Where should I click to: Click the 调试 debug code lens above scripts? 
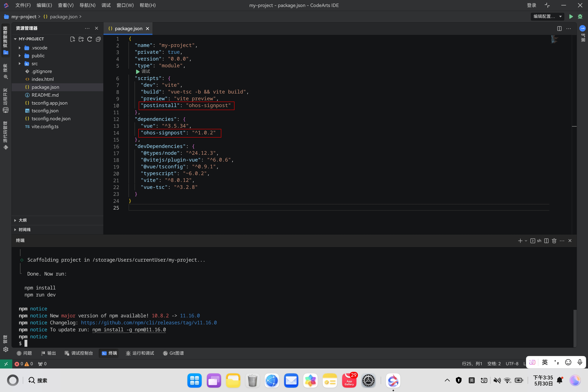pyautogui.click(x=143, y=71)
